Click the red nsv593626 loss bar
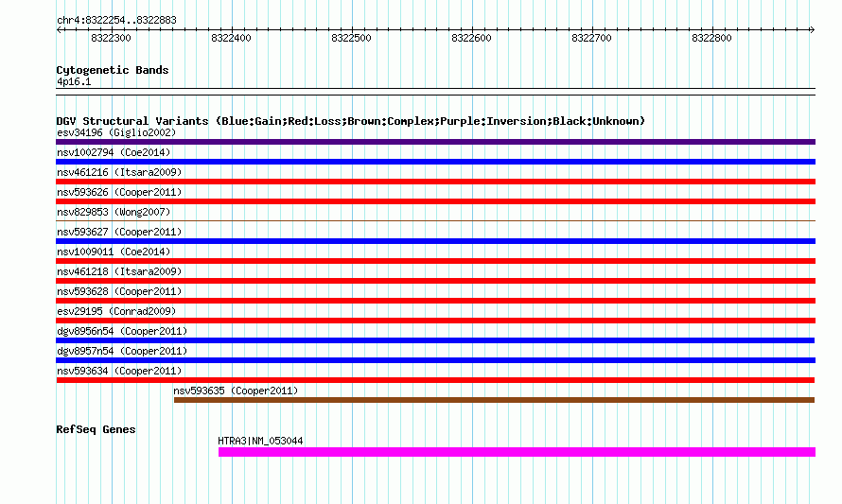Image resolution: width=842 pixels, height=504 pixels. pos(435,201)
